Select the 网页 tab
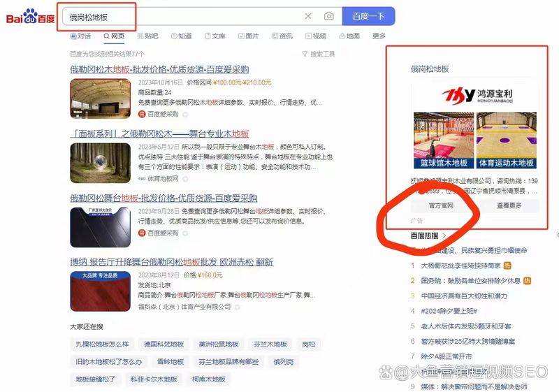559x392 pixels. pyautogui.click(x=114, y=36)
